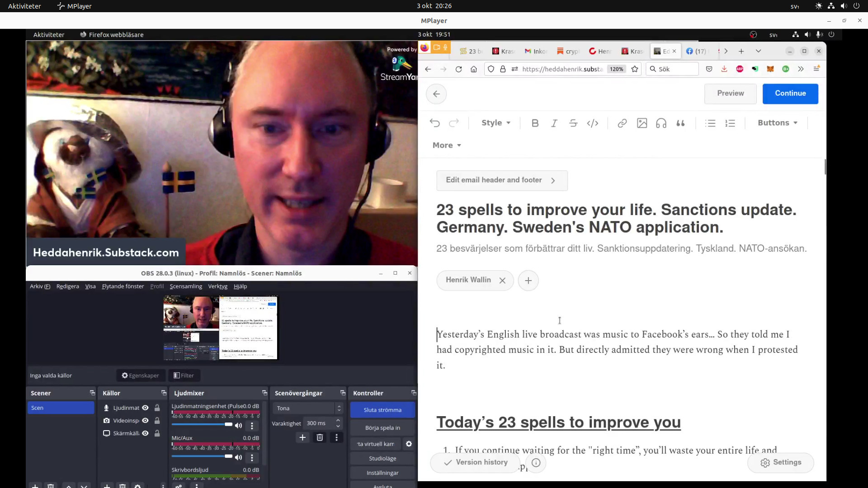Screen dimensions: 868x488
Task: Open the Visa menu in OBS
Action: tap(90, 286)
